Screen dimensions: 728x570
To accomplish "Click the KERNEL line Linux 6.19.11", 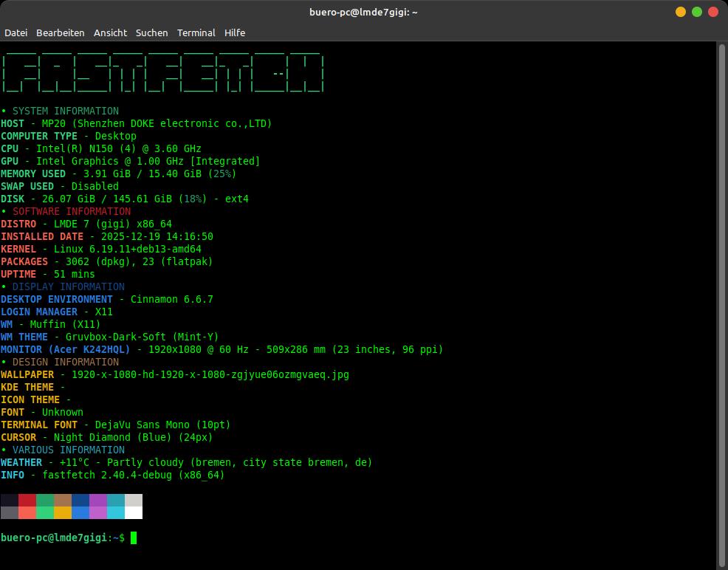I will click(x=101, y=249).
